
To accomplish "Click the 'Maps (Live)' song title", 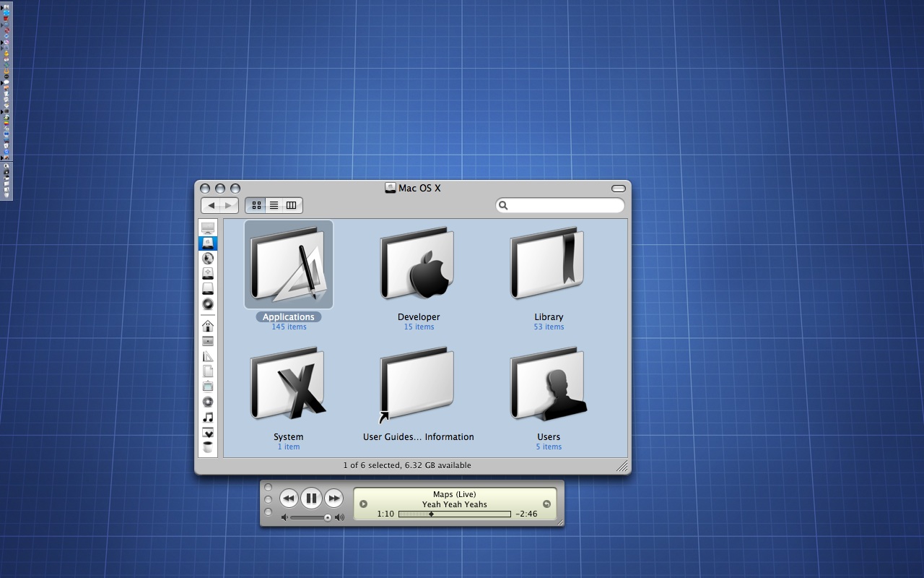I will (x=455, y=494).
